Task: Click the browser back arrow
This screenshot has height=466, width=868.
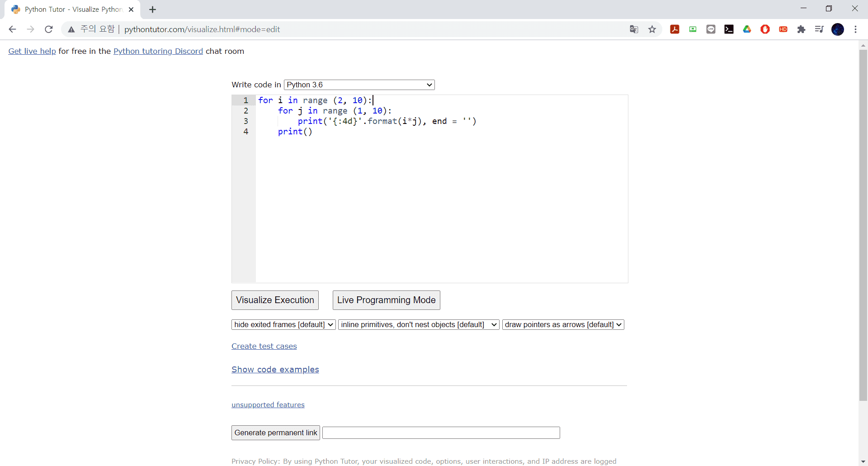Action: coord(12,29)
